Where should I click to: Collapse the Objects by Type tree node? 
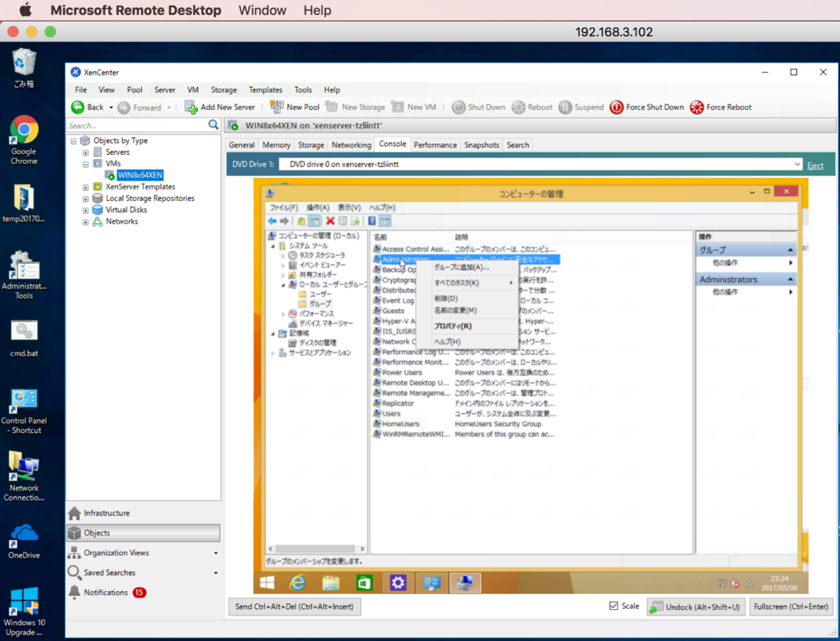74,141
